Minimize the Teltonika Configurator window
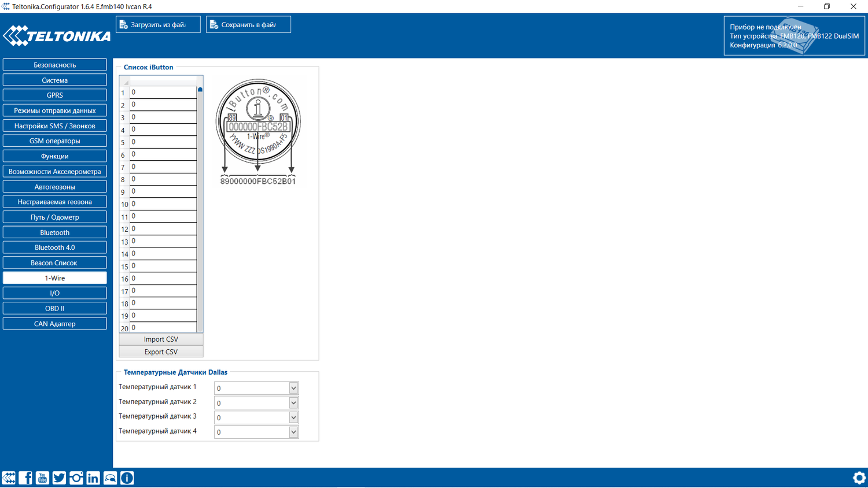The height and width of the screenshot is (488, 868). tap(800, 6)
